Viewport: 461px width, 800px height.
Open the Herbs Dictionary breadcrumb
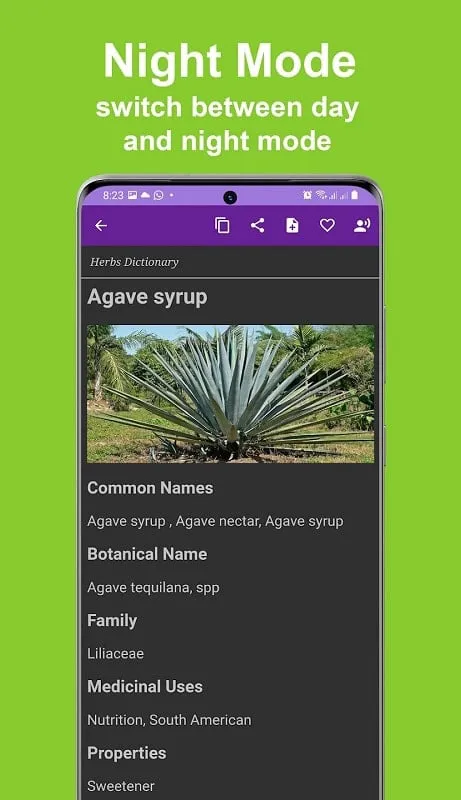pos(134,262)
